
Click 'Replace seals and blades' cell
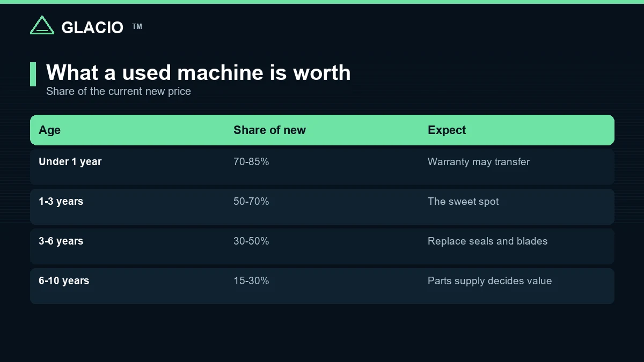487,241
